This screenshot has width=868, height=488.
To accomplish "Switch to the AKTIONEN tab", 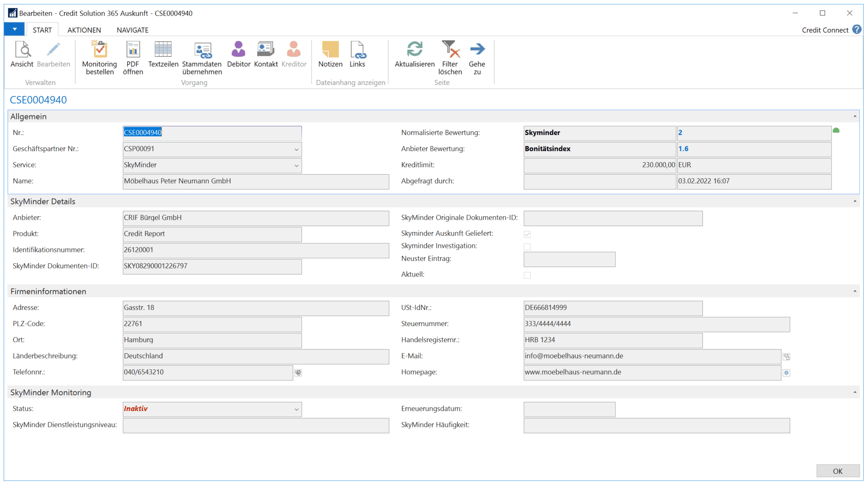I will coord(84,30).
